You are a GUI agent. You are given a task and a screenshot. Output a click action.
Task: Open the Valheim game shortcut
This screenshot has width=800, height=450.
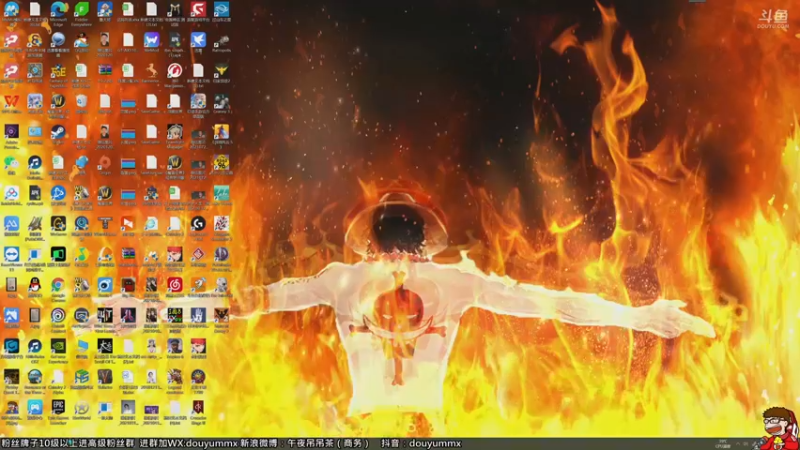[105, 377]
